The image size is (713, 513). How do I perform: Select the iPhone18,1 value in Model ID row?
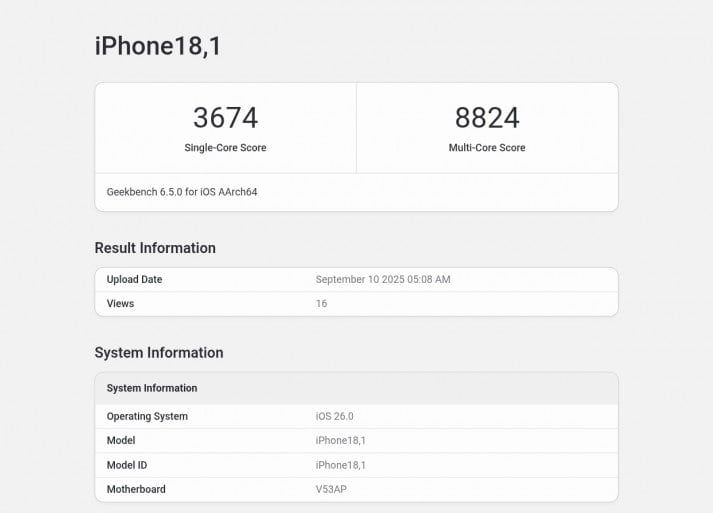click(341, 465)
